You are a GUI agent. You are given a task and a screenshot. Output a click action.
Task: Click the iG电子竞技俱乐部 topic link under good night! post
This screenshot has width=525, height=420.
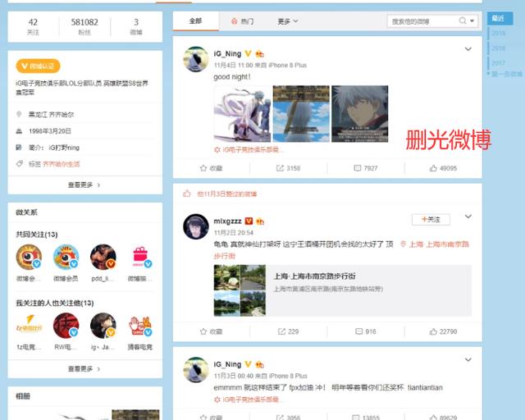coord(248,150)
